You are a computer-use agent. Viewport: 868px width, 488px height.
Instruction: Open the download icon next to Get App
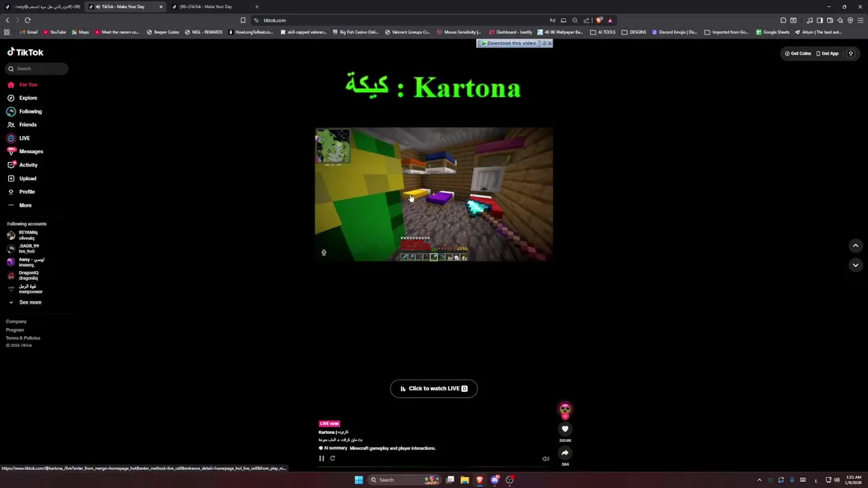[851, 54]
